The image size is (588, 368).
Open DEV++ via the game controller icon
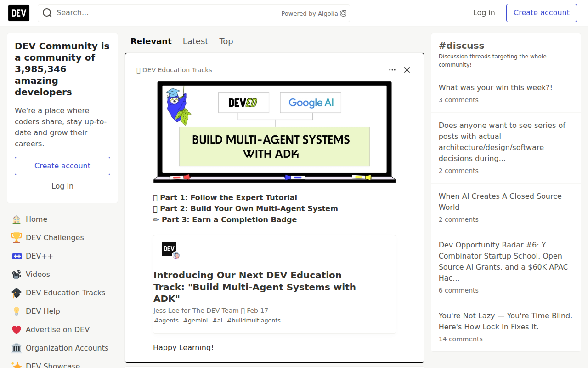click(x=17, y=256)
